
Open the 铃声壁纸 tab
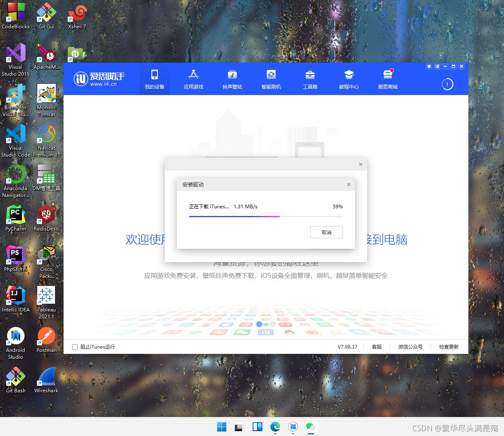232,79
